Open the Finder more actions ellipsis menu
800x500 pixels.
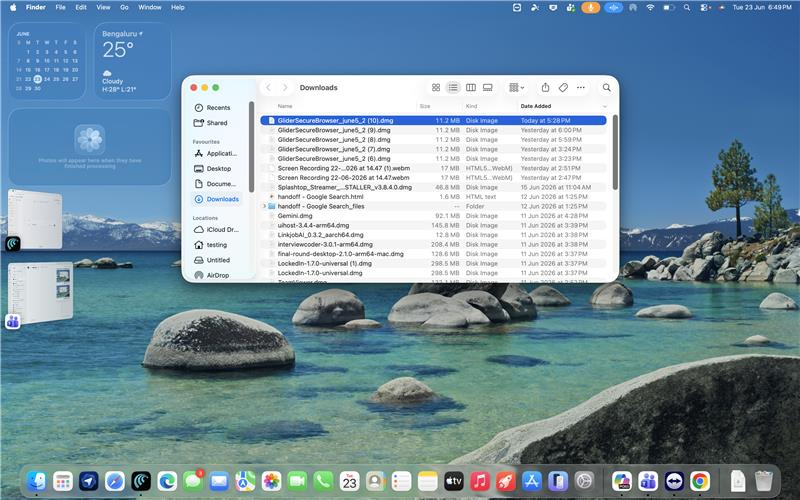coord(581,88)
